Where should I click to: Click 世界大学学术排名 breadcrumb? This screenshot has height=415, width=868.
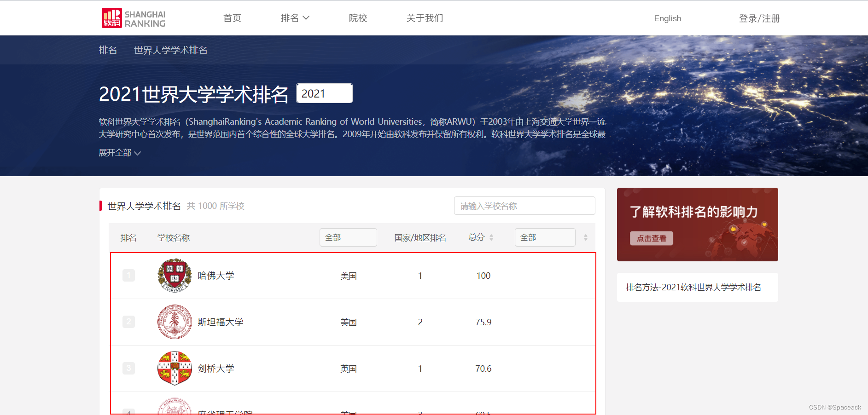click(x=170, y=50)
